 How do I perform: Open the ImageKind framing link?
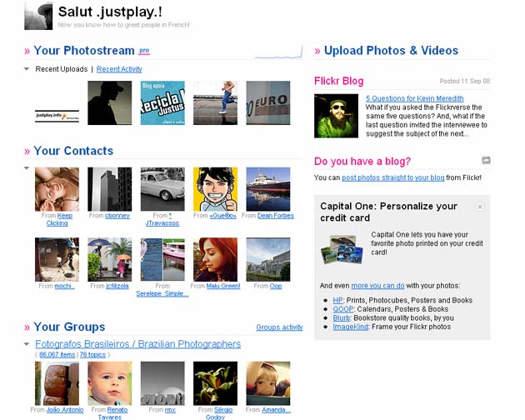click(x=350, y=327)
